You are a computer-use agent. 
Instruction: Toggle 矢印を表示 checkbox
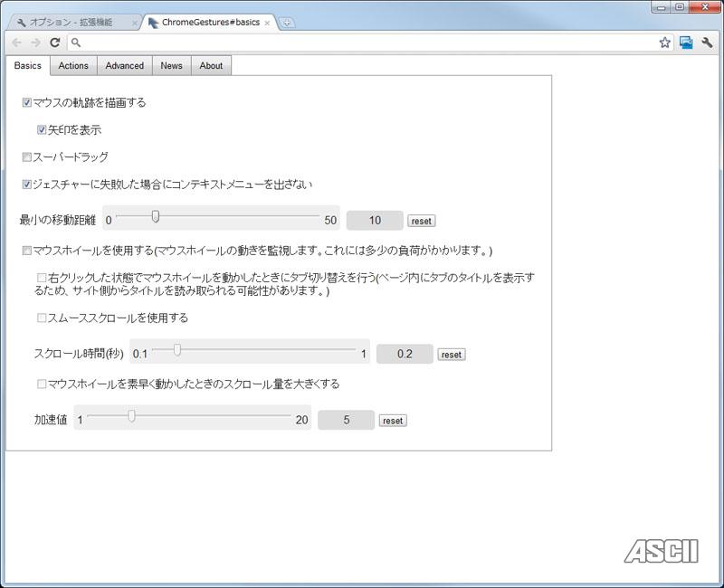pyautogui.click(x=42, y=129)
